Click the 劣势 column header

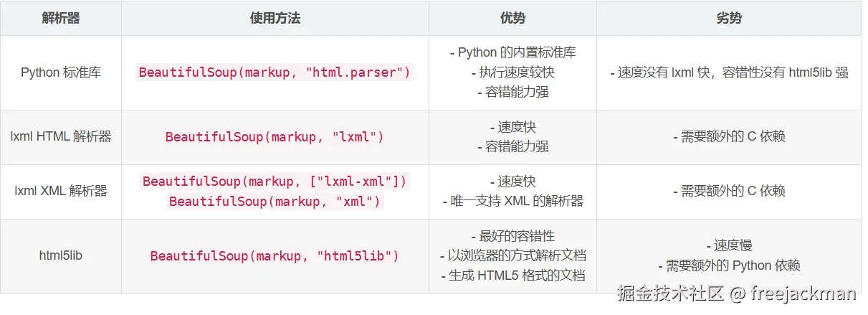tap(729, 19)
